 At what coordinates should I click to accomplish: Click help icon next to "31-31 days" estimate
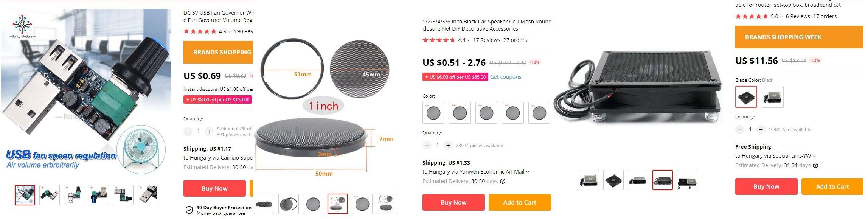pos(815,165)
